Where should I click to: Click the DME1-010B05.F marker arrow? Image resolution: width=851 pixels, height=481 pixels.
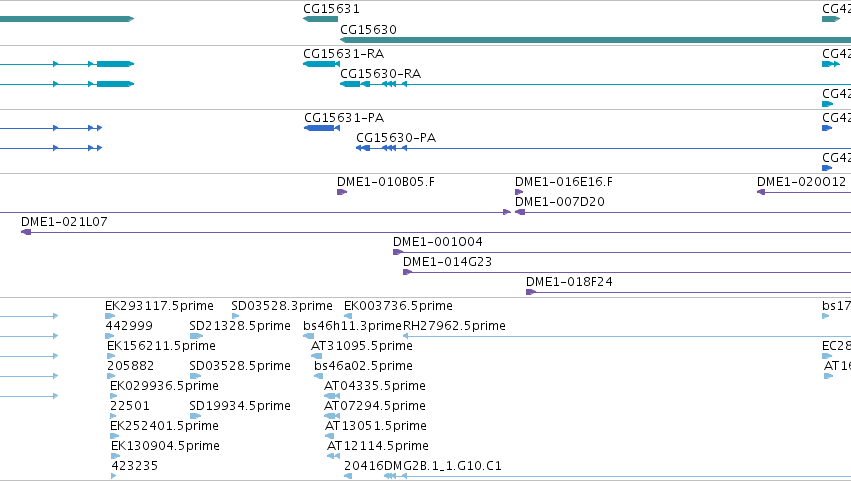342,192
